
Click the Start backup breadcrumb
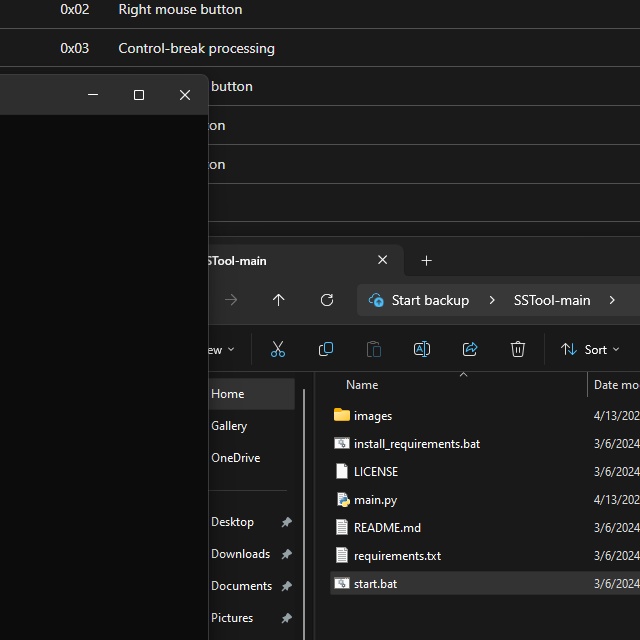[429, 300]
